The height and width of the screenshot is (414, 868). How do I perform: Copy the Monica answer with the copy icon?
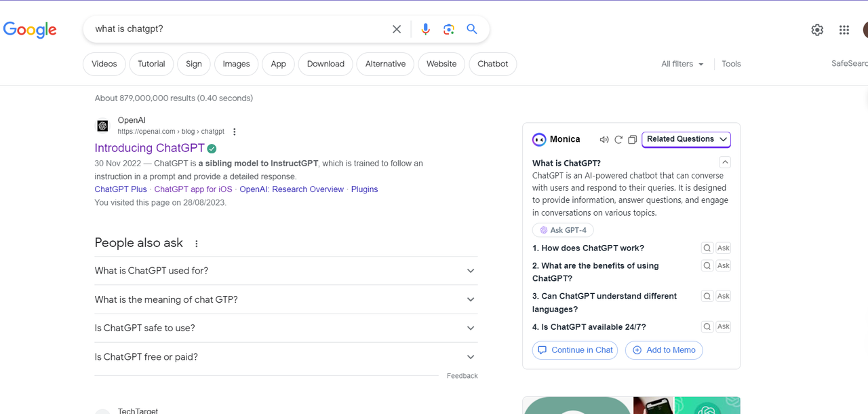point(632,140)
